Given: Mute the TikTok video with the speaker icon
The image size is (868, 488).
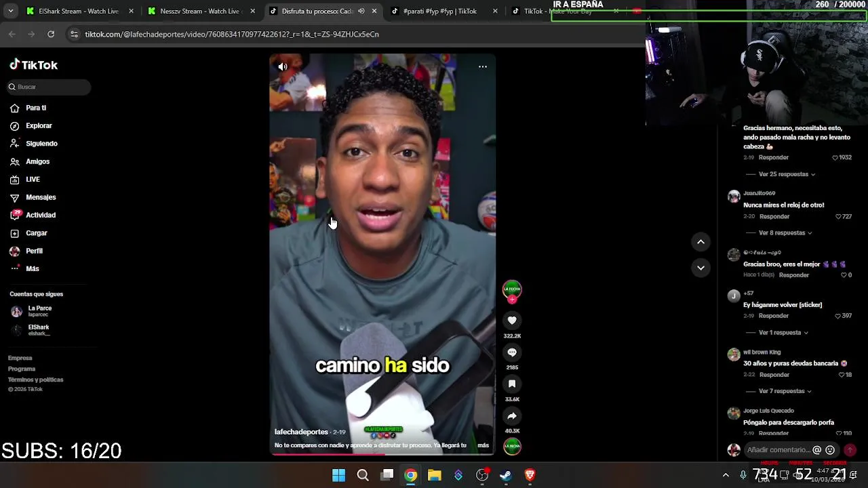Looking at the screenshot, I should coord(283,66).
